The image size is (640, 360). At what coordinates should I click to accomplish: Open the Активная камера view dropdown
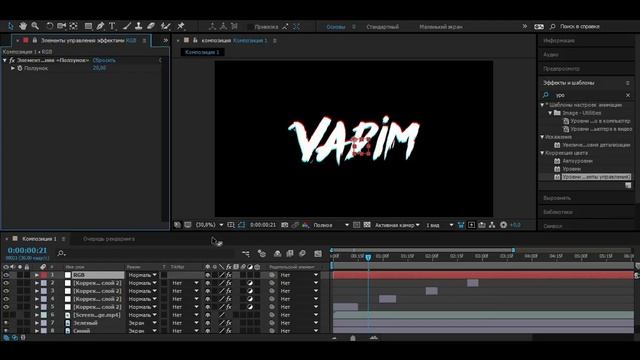click(x=397, y=225)
